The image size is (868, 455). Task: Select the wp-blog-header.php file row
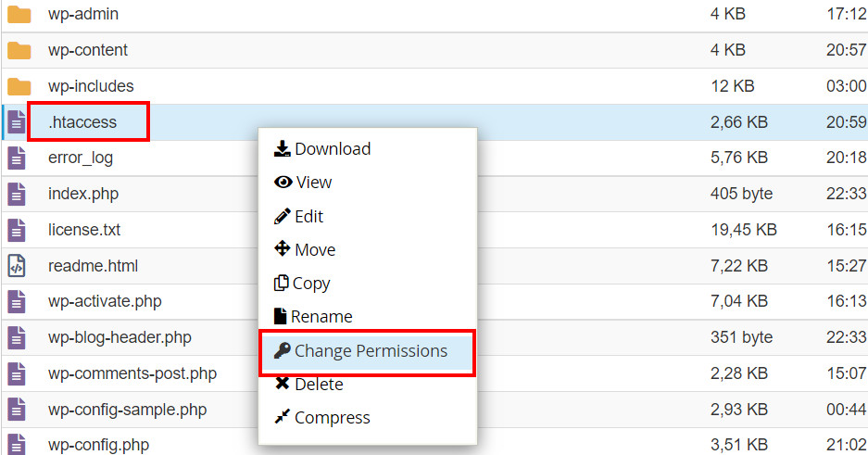(120, 337)
